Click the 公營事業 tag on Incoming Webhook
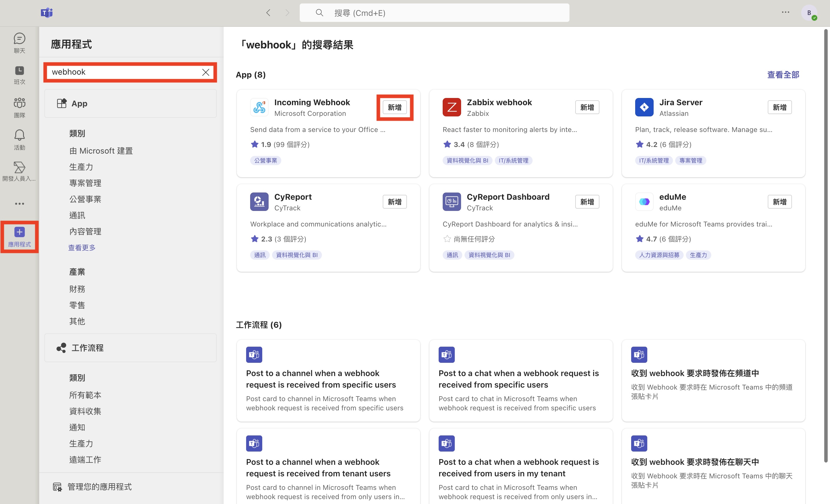The image size is (830, 504). 265,161
